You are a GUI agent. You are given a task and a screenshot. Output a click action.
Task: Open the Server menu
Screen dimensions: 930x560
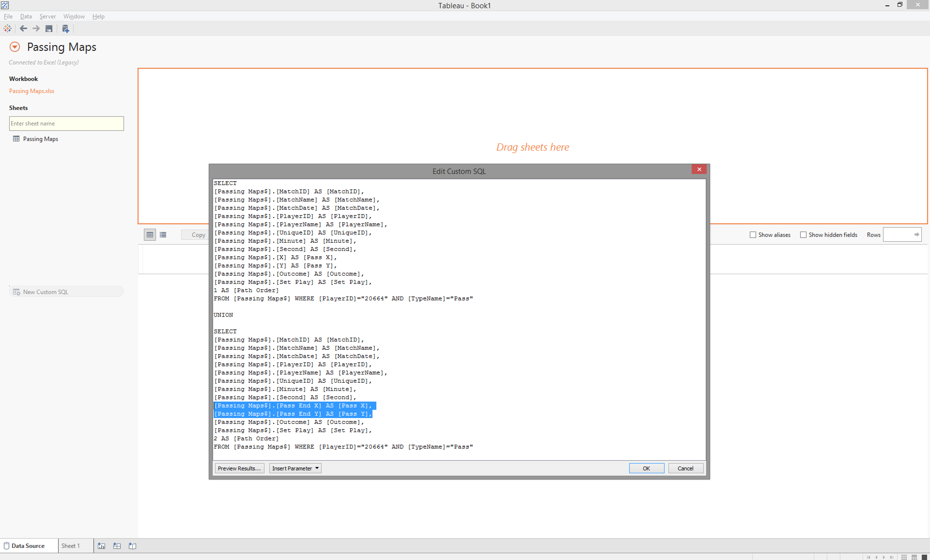coord(47,16)
